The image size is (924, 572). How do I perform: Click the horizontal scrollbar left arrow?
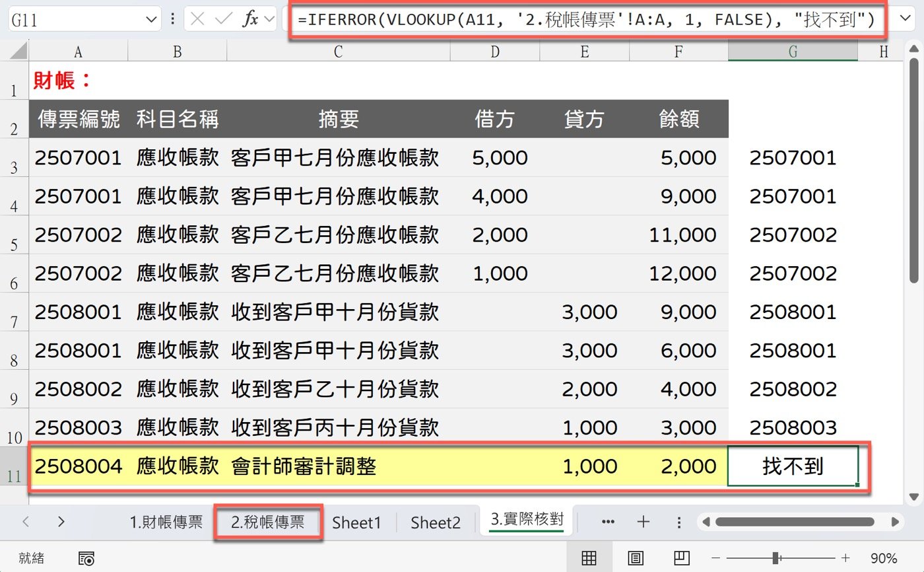click(706, 522)
